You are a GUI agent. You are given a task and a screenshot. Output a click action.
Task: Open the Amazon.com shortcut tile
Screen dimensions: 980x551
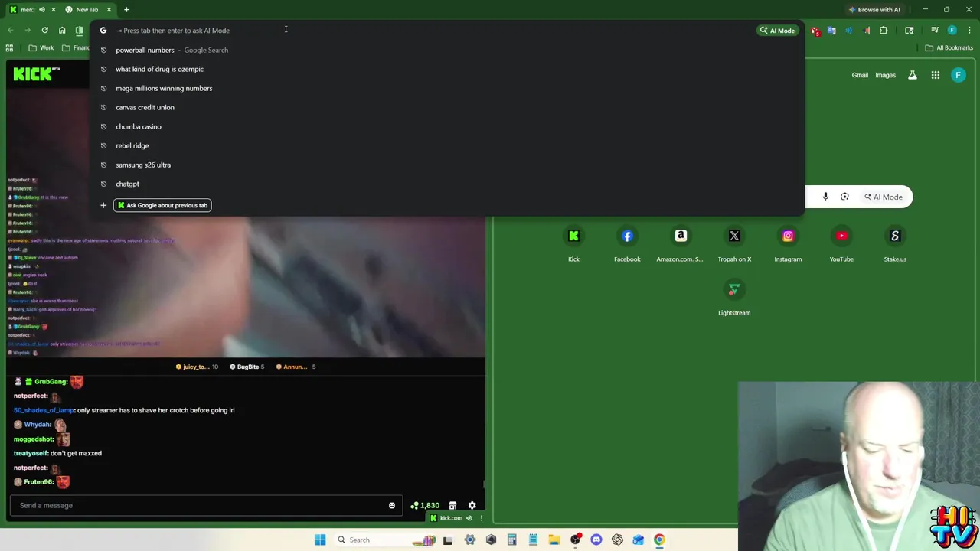681,244
